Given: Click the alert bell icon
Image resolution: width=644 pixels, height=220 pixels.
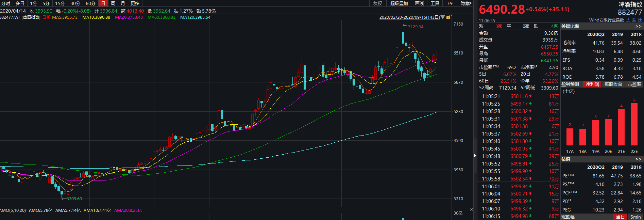Looking at the screenshot, I should (634, 20).
